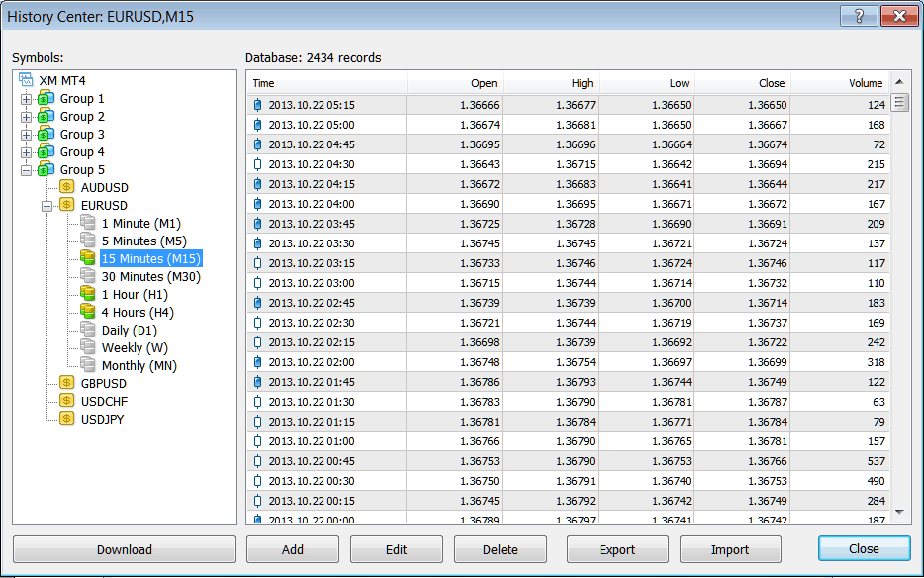Image resolution: width=924 pixels, height=578 pixels.
Task: Select the 30 Minutes (M30) tree item
Action: coord(150,276)
